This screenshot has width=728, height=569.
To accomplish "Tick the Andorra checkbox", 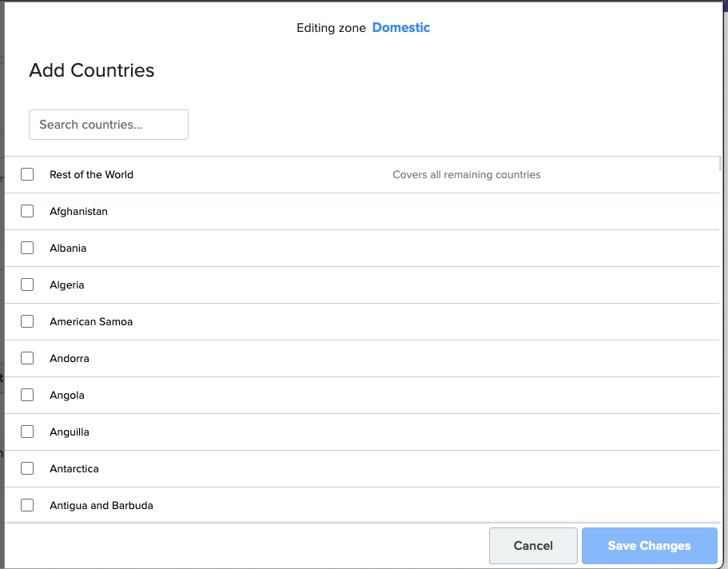I will pos(27,358).
